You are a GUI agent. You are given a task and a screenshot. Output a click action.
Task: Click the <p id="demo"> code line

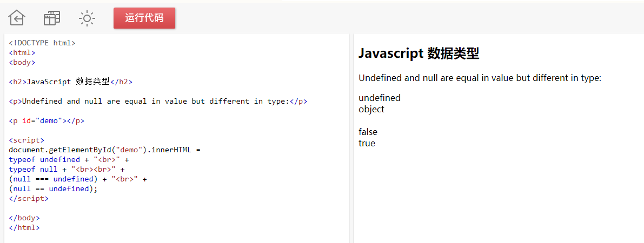click(x=47, y=120)
